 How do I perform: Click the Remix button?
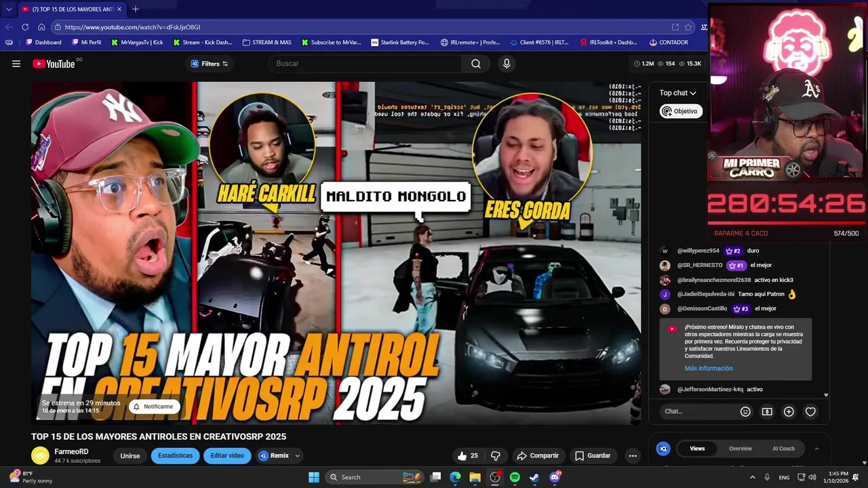274,456
